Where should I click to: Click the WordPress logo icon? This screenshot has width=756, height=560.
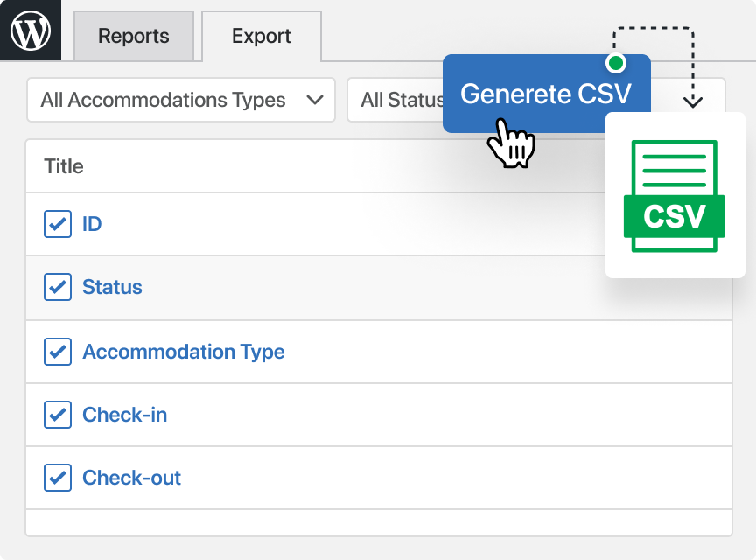coord(31,31)
